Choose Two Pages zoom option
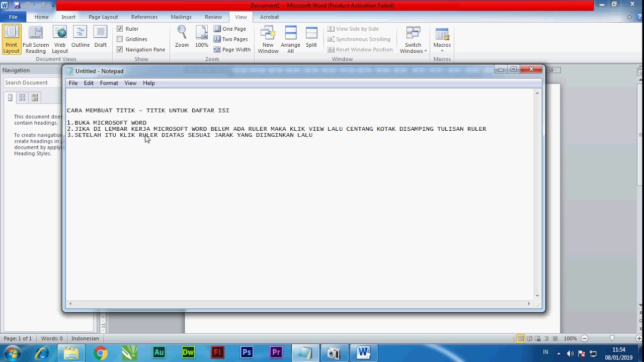Viewport: 644px width, 362px height. pos(231,39)
